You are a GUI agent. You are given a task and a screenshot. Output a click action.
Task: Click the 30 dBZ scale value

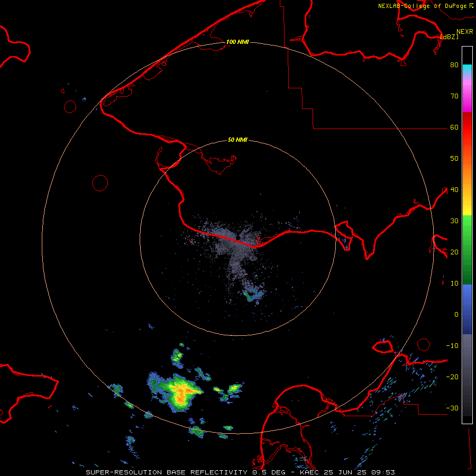(454, 221)
